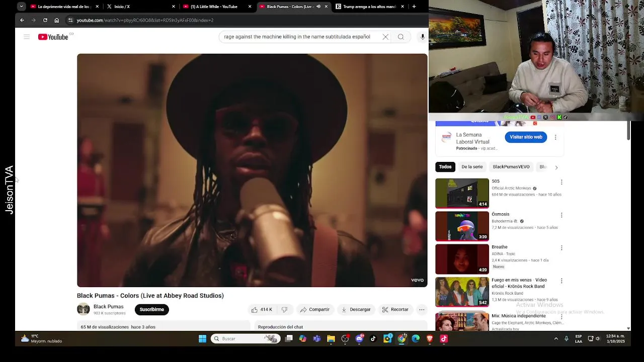Open options for Mix: Música independiente

561,316
